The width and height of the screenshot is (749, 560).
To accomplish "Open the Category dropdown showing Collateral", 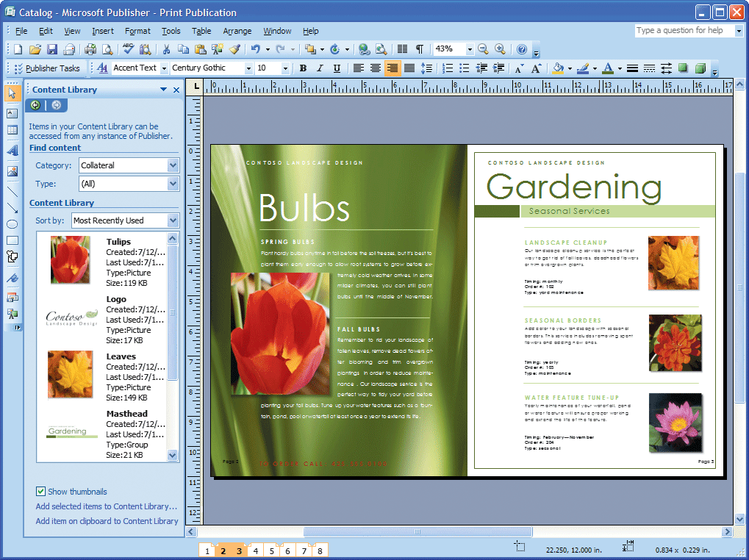I will pos(173,165).
